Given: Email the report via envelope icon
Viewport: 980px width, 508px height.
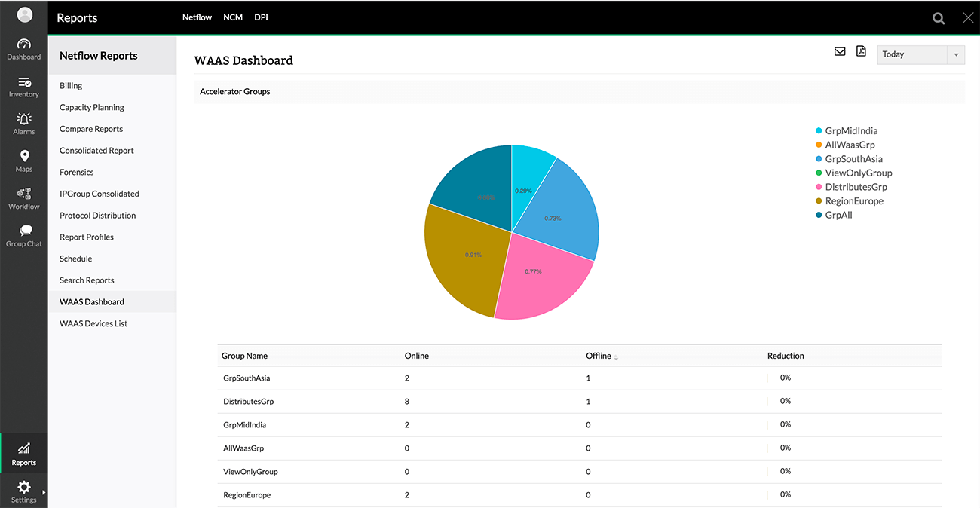Looking at the screenshot, I should coord(840,51).
